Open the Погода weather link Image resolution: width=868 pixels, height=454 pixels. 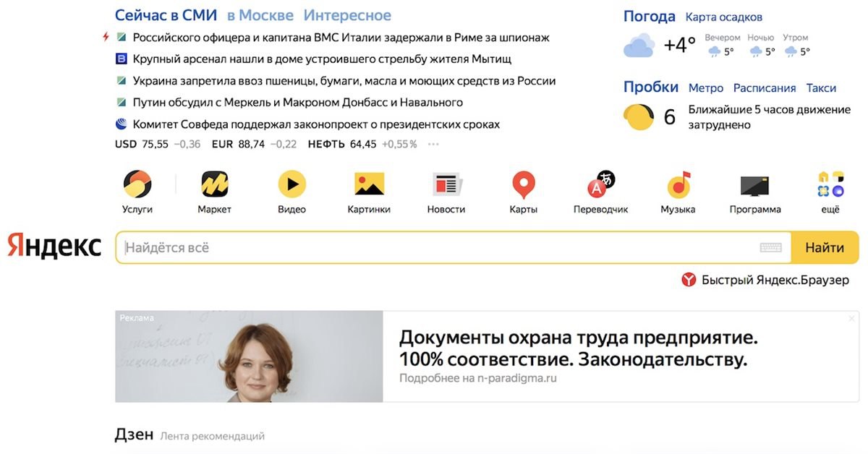(650, 16)
